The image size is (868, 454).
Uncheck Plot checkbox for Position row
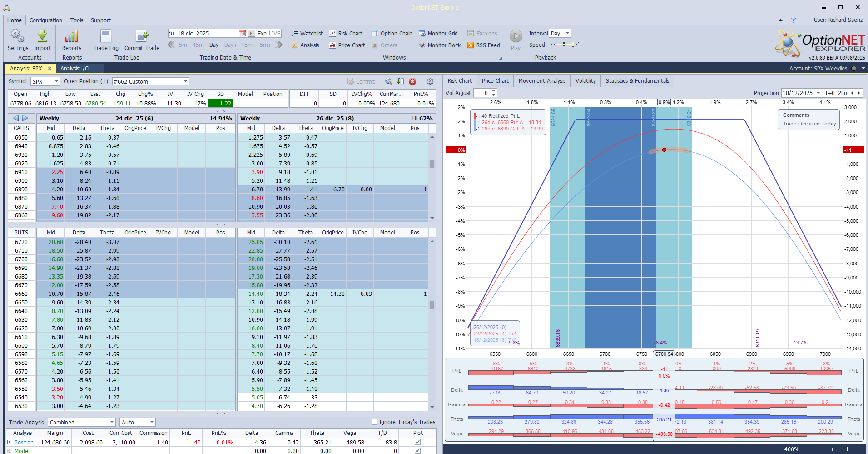(417, 442)
